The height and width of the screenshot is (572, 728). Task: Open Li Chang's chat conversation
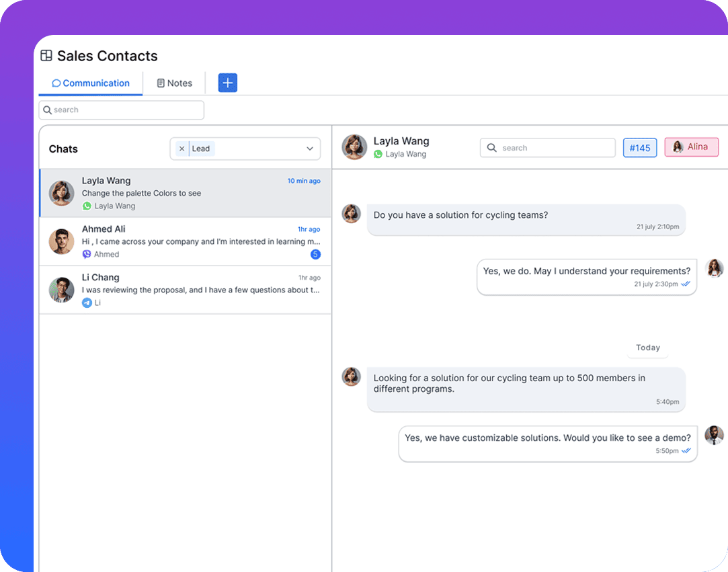186,290
